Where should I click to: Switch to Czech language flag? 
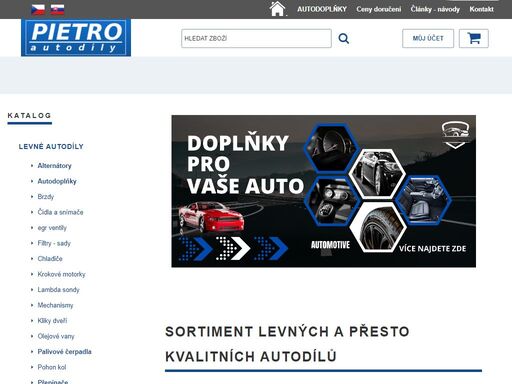tap(38, 10)
